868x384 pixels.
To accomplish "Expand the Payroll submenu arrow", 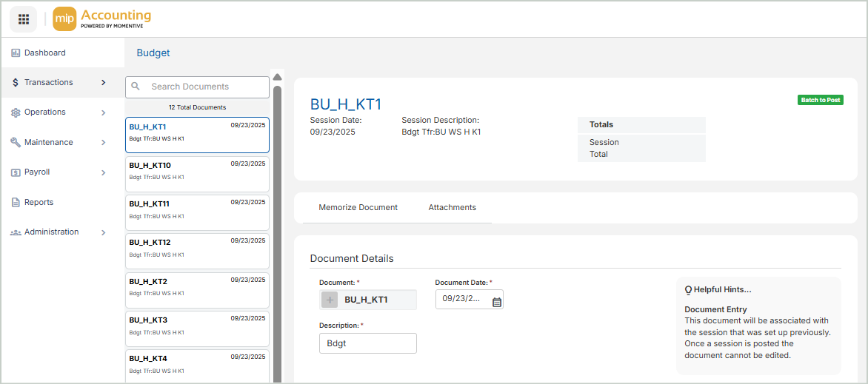I will coord(104,172).
